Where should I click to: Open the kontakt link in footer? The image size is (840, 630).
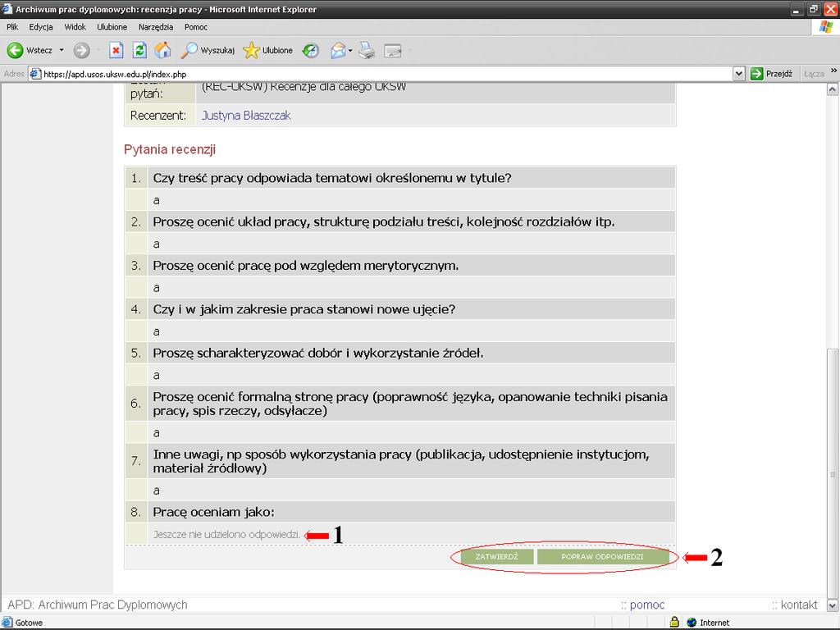tap(799, 605)
